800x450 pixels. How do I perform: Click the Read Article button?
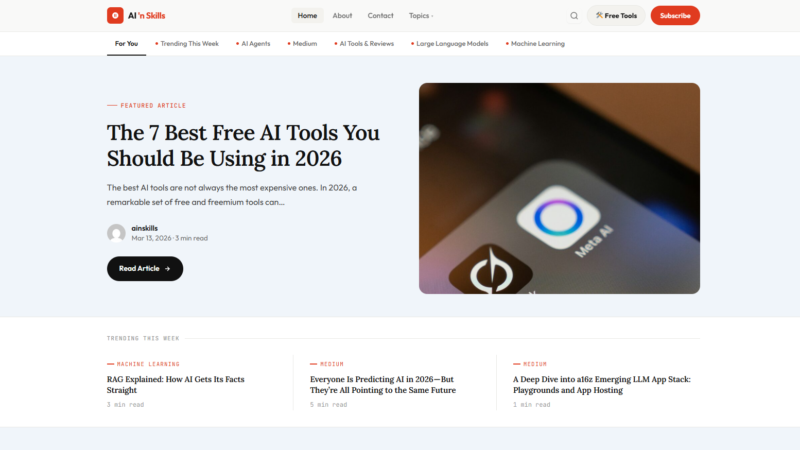[x=145, y=268]
